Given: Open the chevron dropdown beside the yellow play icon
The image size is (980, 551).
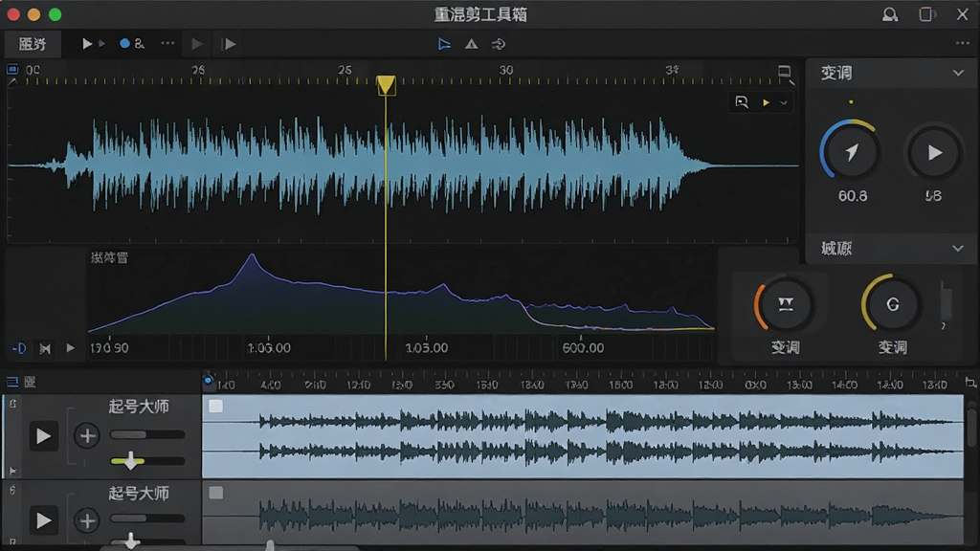Looking at the screenshot, I should (783, 102).
